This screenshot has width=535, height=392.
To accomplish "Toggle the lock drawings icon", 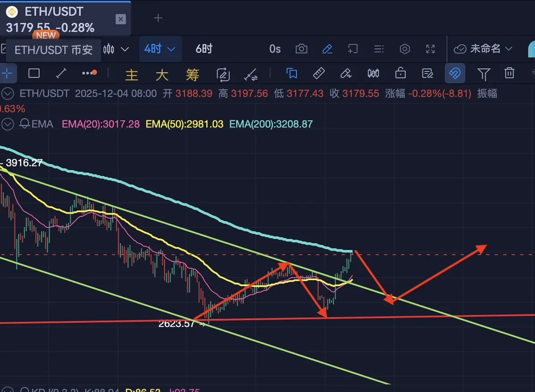I will pos(400,73).
